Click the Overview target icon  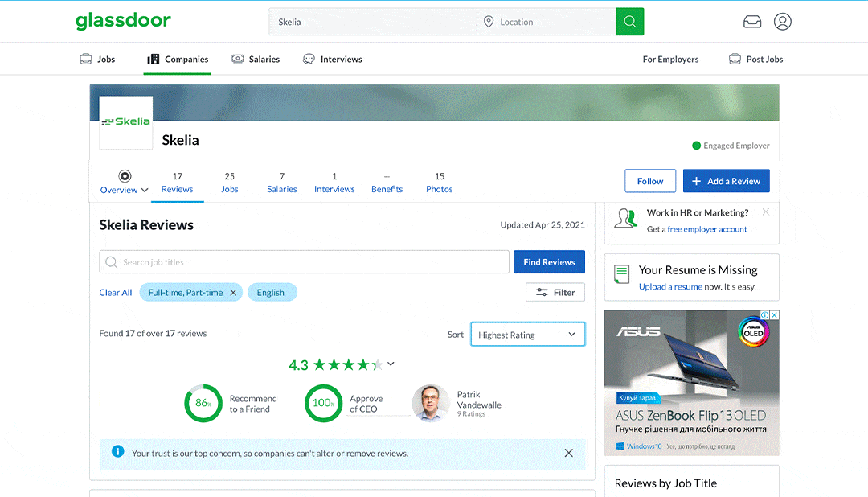[x=125, y=176]
